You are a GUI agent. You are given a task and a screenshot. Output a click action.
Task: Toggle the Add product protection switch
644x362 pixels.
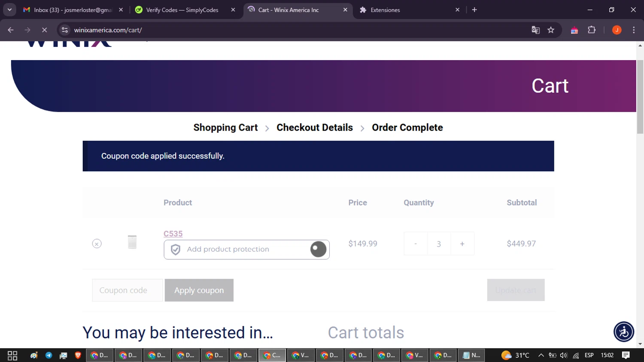318,249
